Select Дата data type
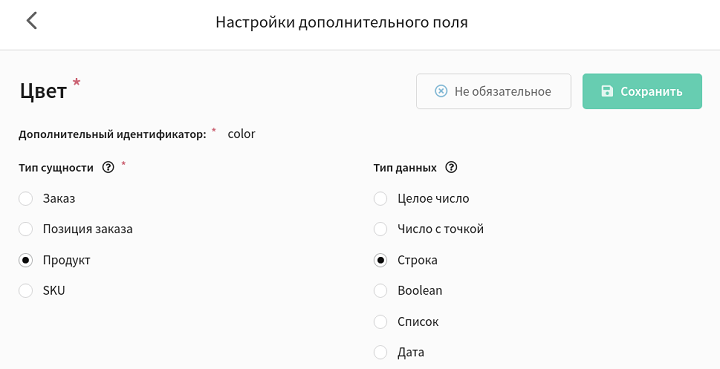Screen dimensions: 720x369 pos(380,352)
